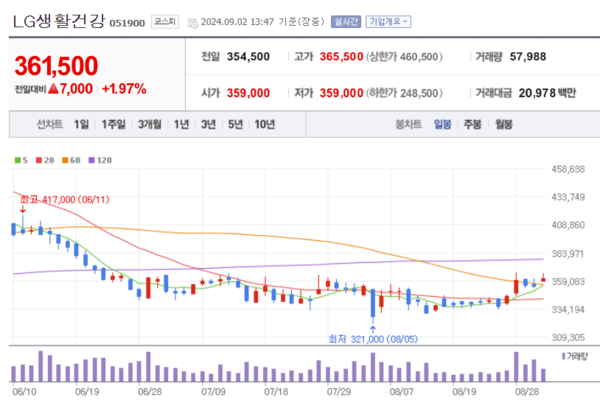This screenshot has width=600, height=411.
Task: Click the +1.97% change percentage
Action: coord(124,89)
